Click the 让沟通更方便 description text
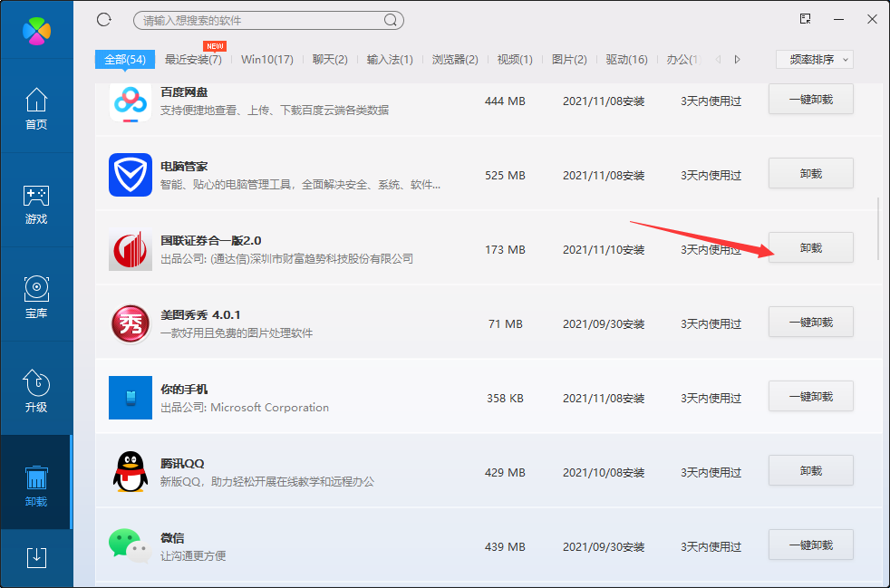 pyautogui.click(x=193, y=556)
